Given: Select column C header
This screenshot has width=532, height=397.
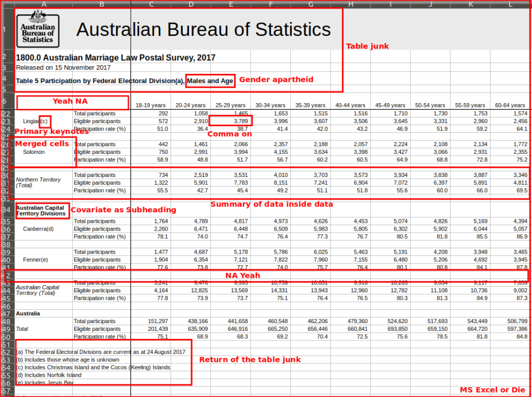Looking at the screenshot, I should click(151, 4).
